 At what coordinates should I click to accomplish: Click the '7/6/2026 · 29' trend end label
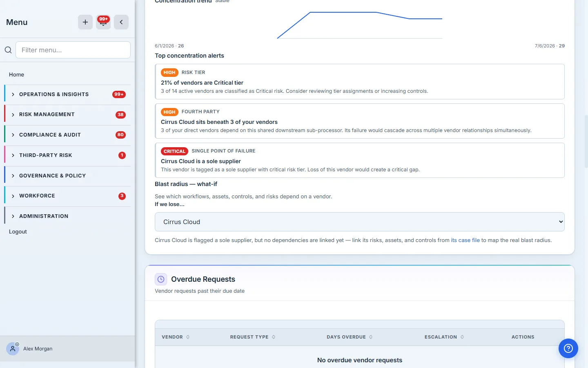(550, 46)
